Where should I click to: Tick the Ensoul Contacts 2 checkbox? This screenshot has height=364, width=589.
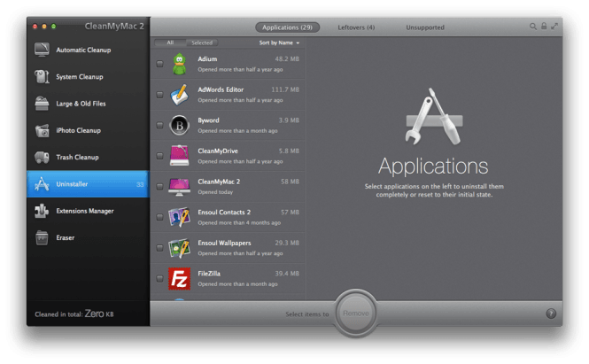pos(159,217)
